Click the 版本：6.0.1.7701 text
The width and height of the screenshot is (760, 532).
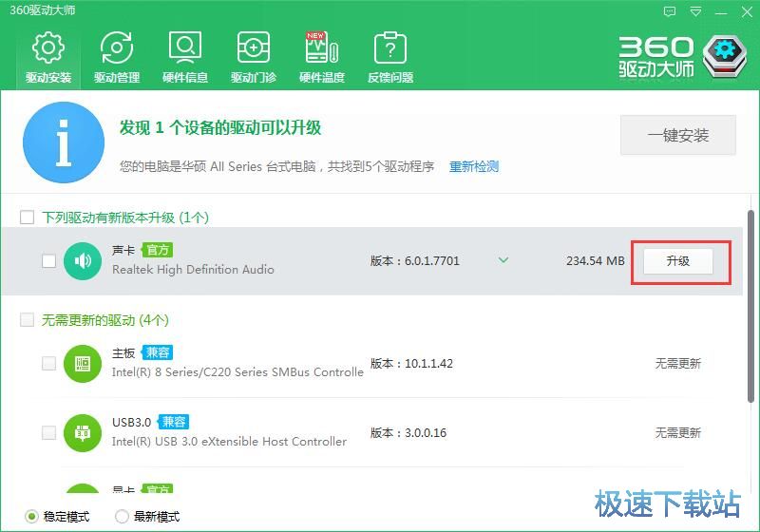pyautogui.click(x=414, y=261)
